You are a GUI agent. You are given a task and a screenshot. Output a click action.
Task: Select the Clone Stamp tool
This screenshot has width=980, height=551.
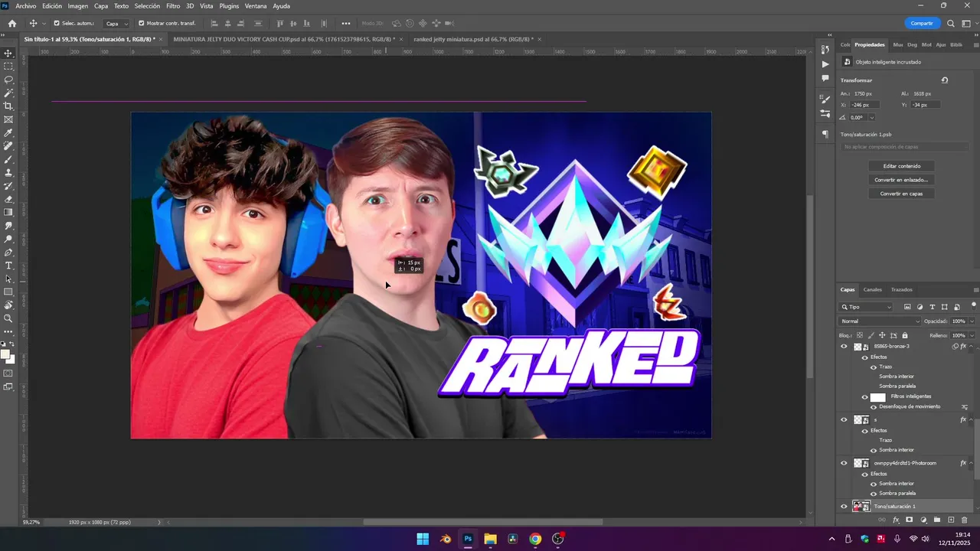click(8, 173)
